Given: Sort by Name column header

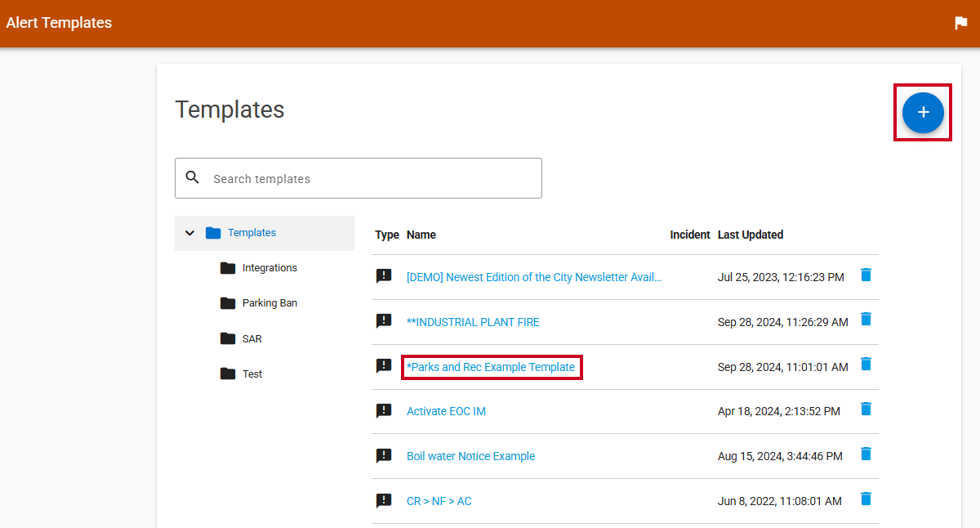Looking at the screenshot, I should tap(421, 235).
